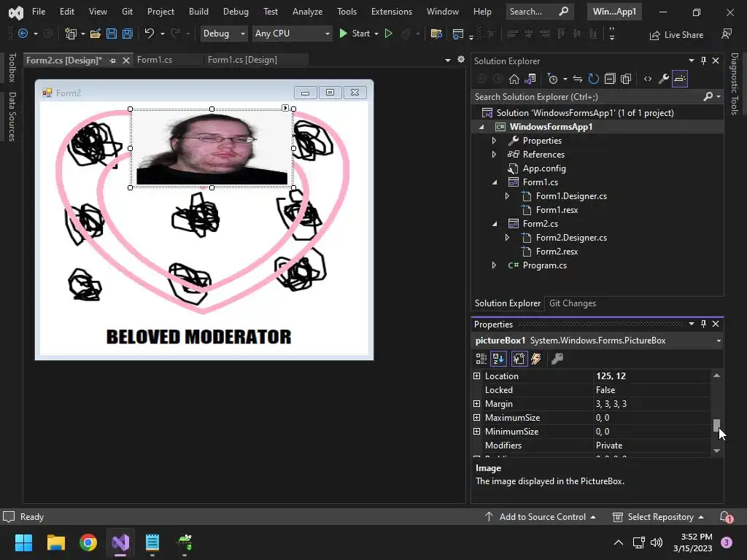Open the Any CPU platform dropdown
The height and width of the screenshot is (560, 747).
pos(292,34)
